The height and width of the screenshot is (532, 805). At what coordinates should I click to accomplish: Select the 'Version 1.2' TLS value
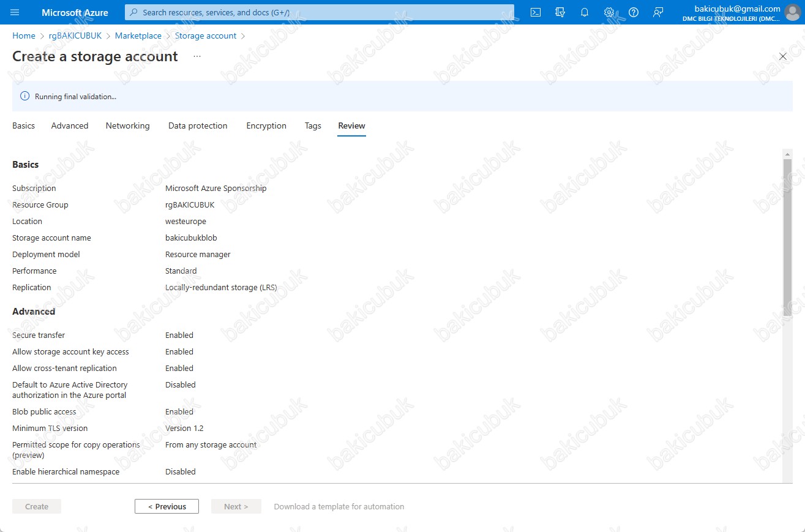184,429
